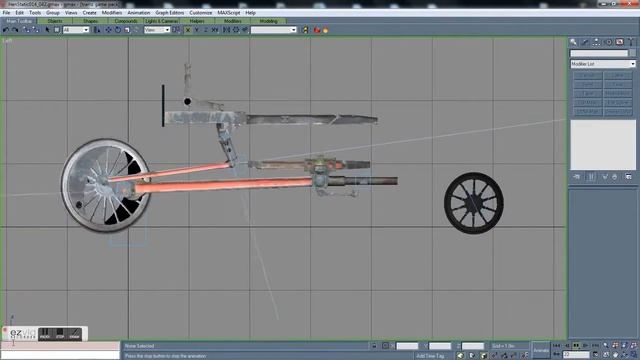Switch to the Lights & Cameras tab
Image resolution: width=640 pixels, height=360 pixels.
click(162, 21)
